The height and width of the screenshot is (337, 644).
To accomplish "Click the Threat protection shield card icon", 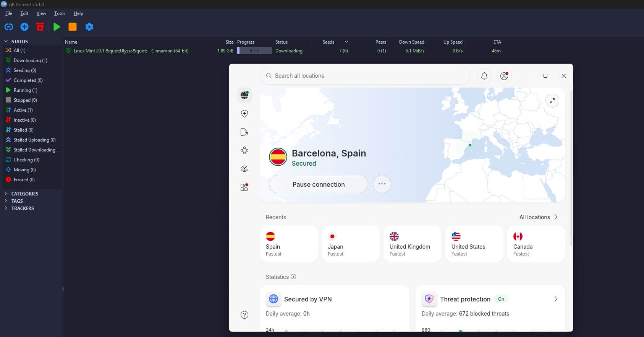I will 429,299.
